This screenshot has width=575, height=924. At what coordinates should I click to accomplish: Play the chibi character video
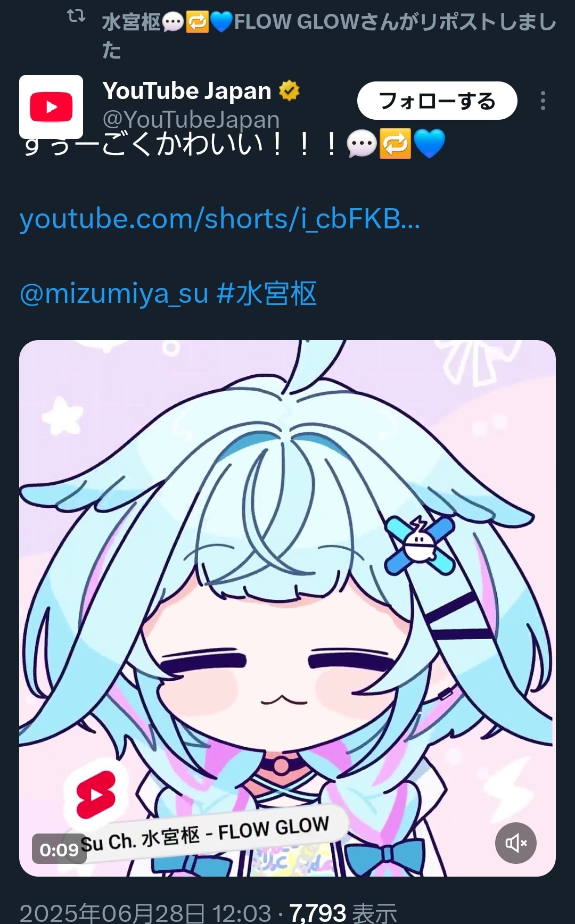click(287, 608)
